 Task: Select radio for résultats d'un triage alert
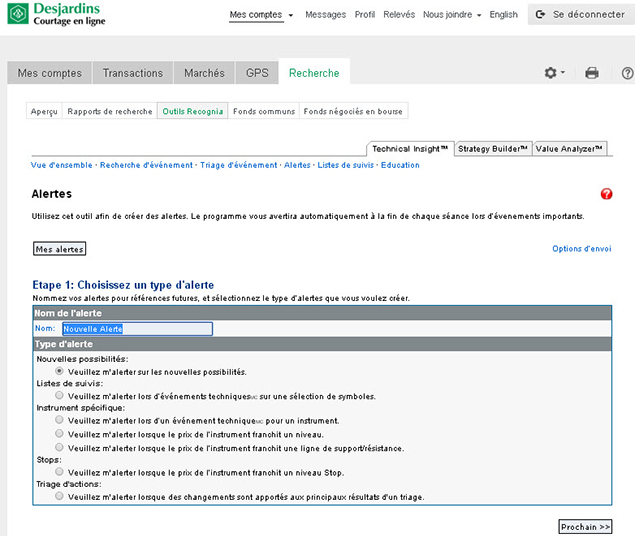[59, 496]
